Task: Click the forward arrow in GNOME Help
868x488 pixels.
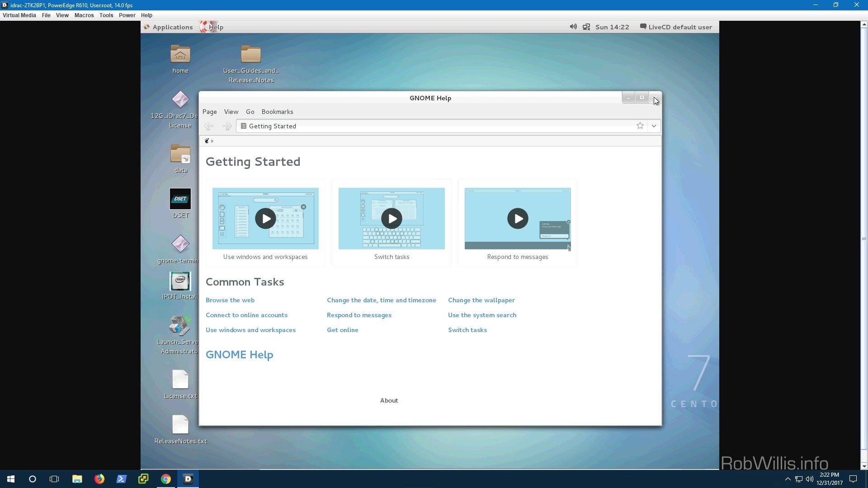Action: pos(227,126)
